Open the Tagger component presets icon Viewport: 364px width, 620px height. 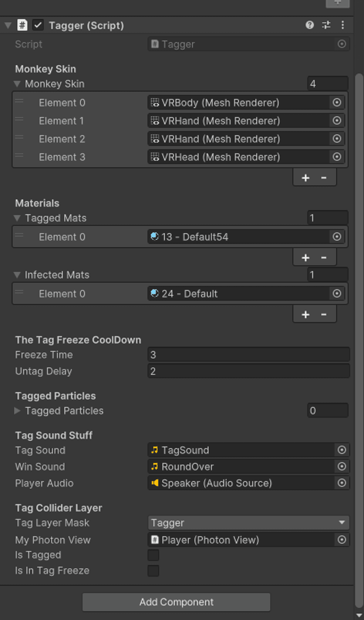(326, 25)
